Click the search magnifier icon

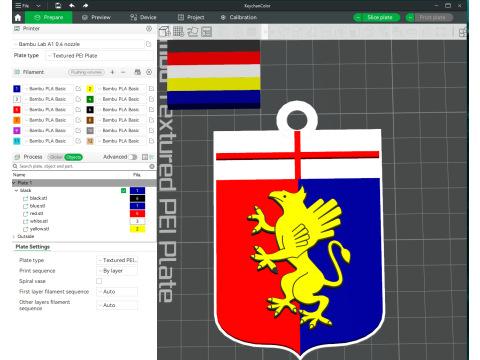(x=15, y=166)
